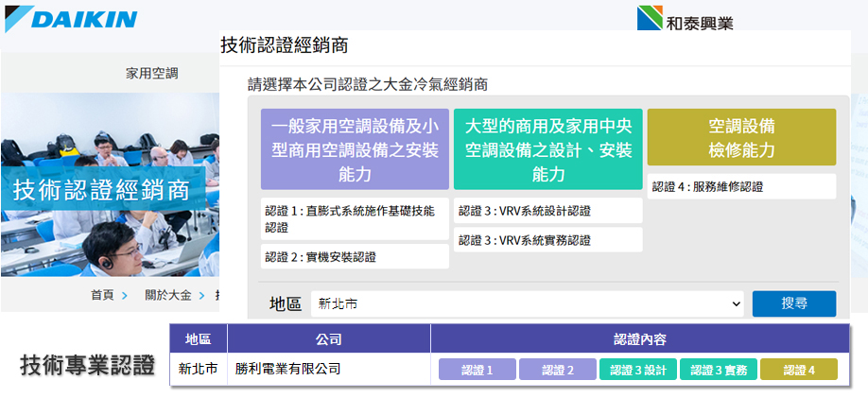Select the green 大型的商用及家用中央空調 category
This screenshot has height=398, width=868.
[548, 149]
